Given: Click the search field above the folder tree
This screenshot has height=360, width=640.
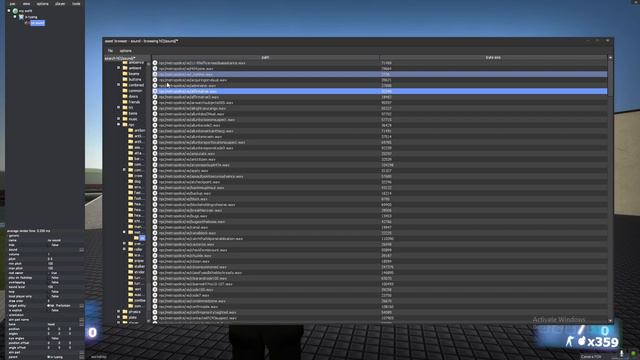Looking at the screenshot, I should [127, 58].
